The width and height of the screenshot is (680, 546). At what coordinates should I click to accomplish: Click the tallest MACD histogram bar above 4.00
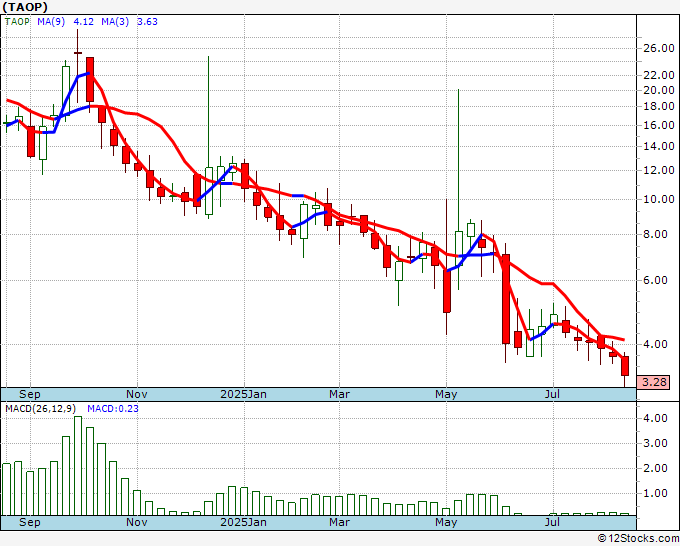(x=78, y=466)
